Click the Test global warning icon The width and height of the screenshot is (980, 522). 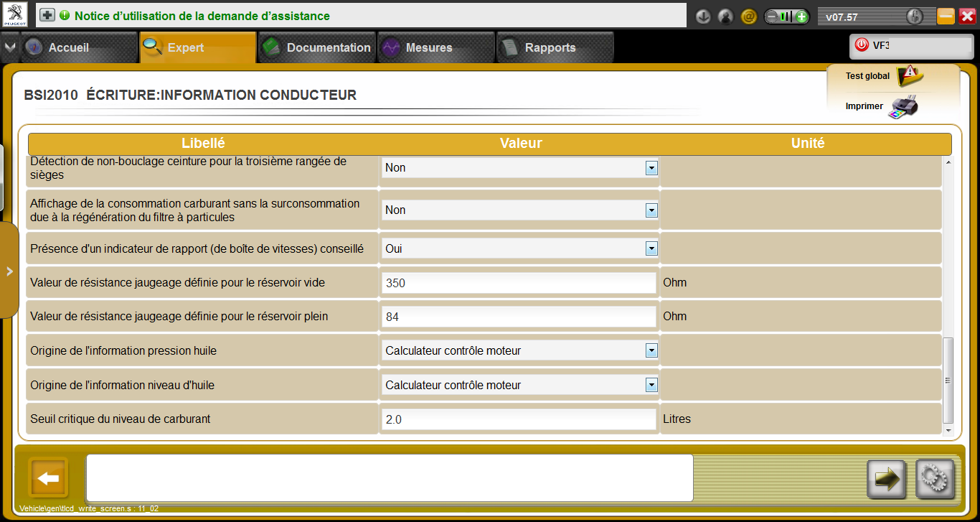click(x=910, y=75)
